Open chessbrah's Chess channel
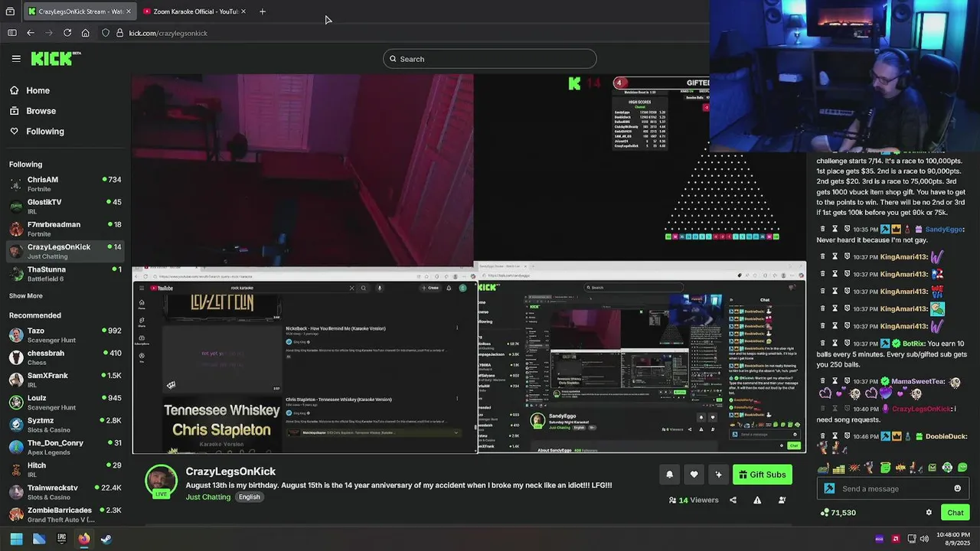Screen dimensions: 980x551 [x=65, y=357]
